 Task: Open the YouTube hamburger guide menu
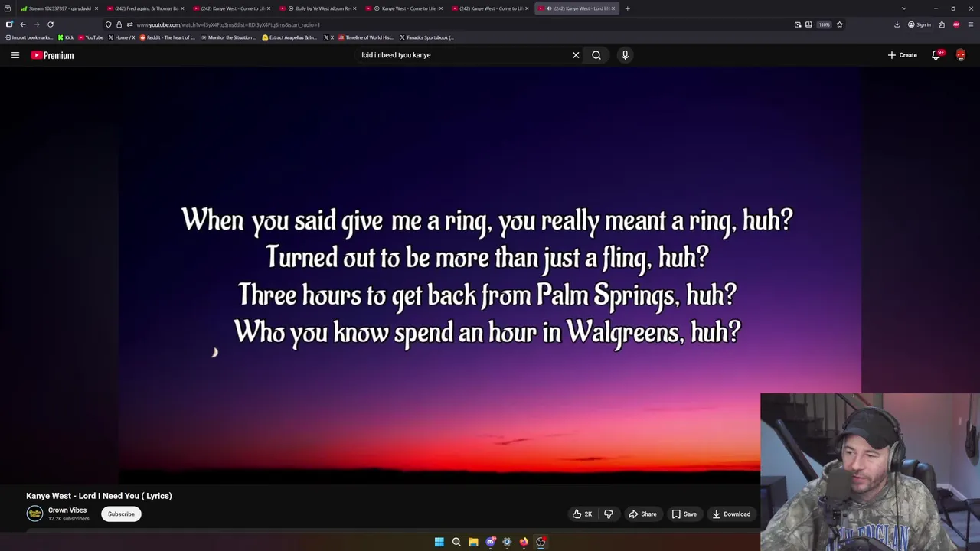[15, 55]
